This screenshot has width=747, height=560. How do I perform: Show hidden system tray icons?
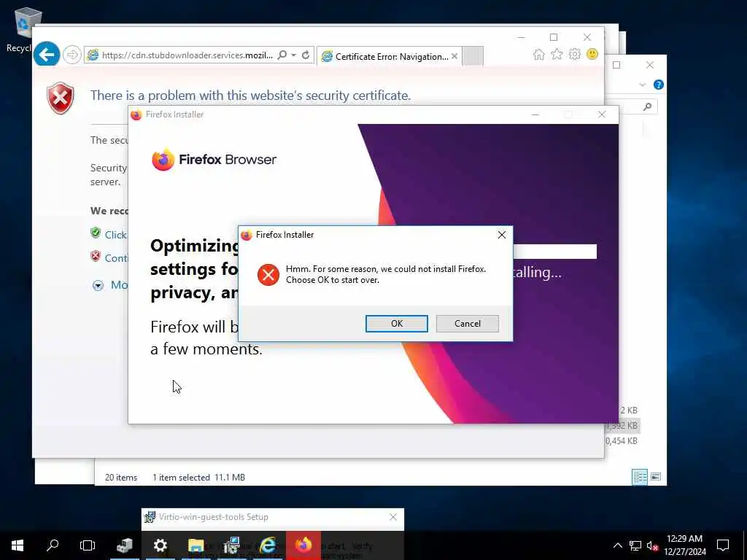tap(617, 545)
